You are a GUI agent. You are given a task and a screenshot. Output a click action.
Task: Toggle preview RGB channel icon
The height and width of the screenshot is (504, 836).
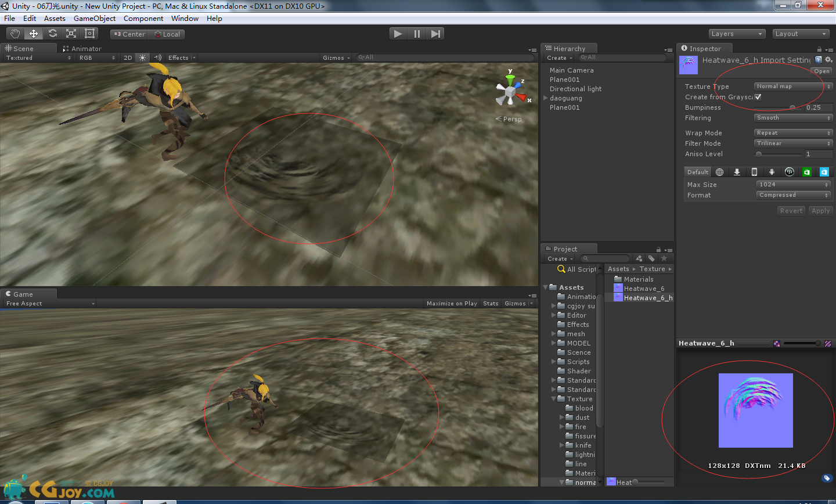[x=777, y=343]
